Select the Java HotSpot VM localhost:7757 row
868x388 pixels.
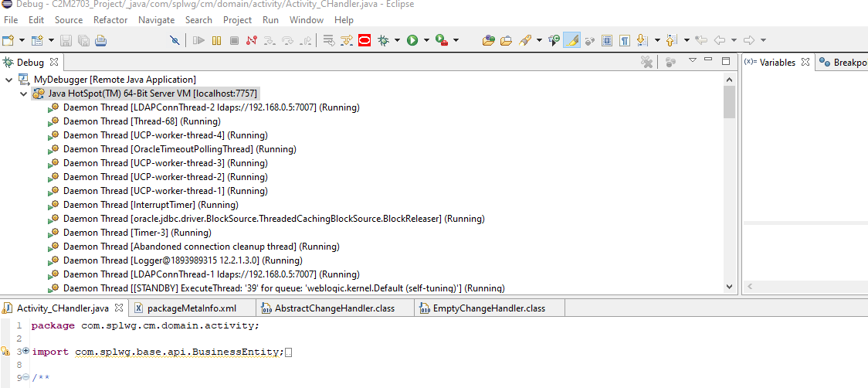145,94
